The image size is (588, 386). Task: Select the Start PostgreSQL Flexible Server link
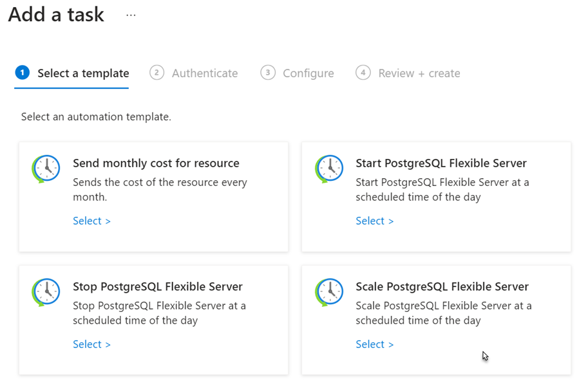[x=374, y=221]
